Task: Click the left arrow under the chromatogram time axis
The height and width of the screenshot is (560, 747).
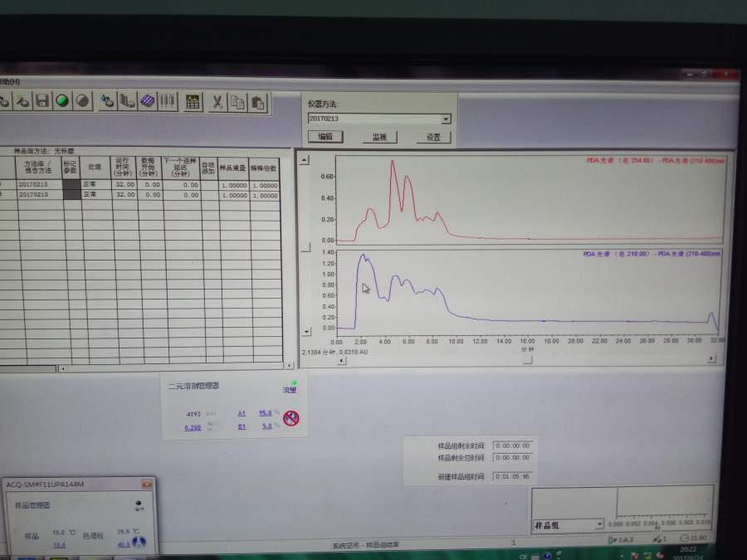Action: tap(342, 361)
